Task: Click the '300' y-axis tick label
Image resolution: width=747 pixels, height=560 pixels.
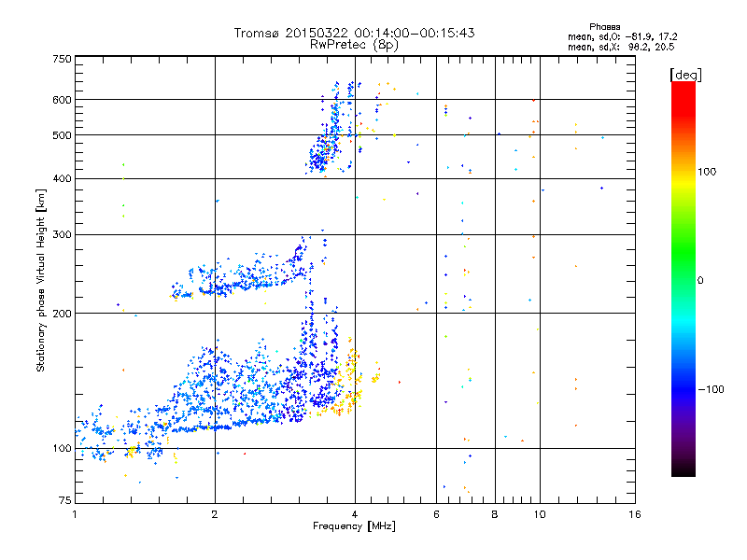Action: click(x=62, y=235)
